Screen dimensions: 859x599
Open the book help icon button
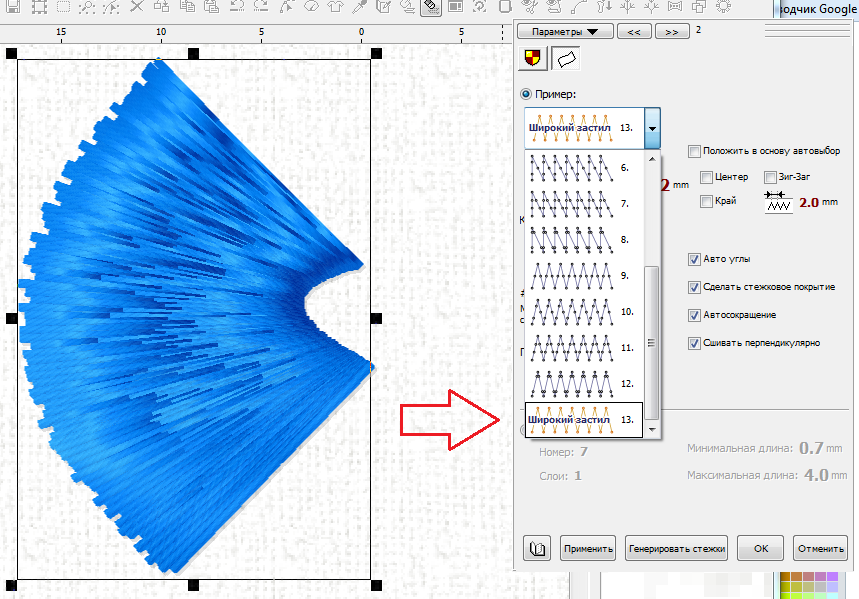click(x=538, y=548)
